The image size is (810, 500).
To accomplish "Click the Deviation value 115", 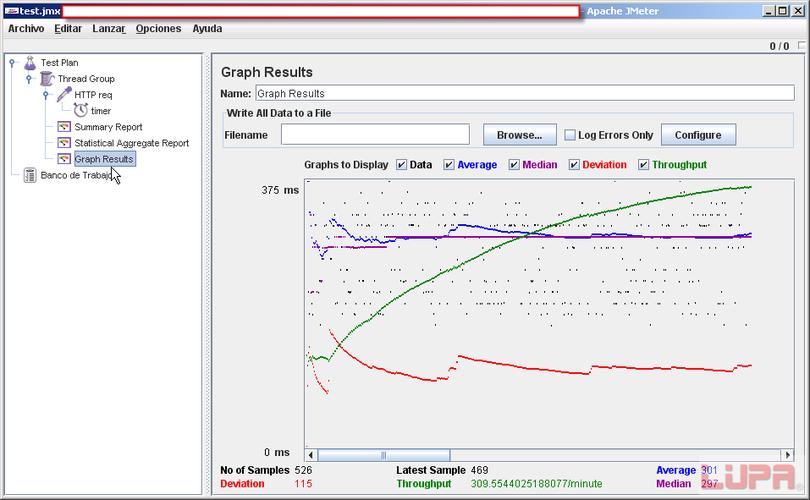I will (x=303, y=484).
